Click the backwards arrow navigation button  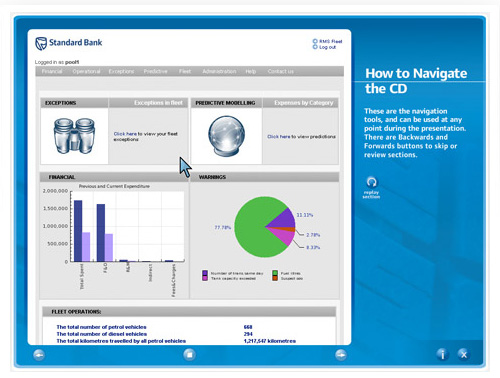coord(39,355)
